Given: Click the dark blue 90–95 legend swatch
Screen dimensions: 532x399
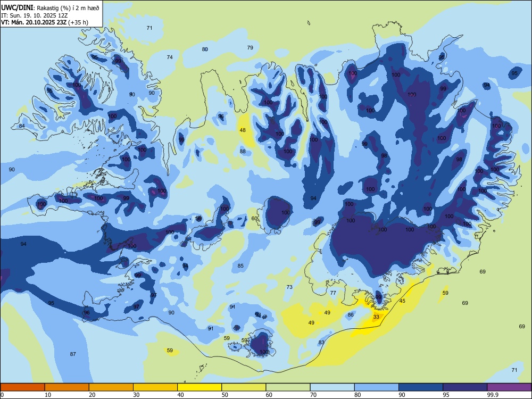Looking at the screenshot, I should point(421,387).
